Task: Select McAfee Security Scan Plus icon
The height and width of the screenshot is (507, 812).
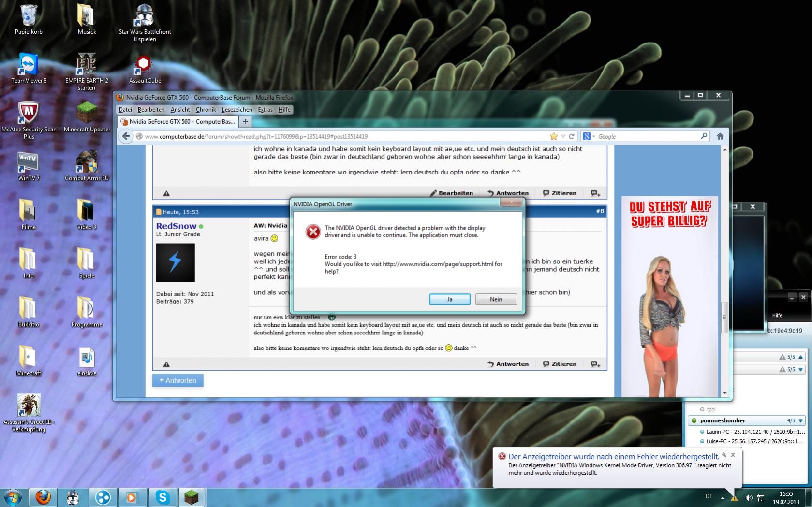Action: coord(29,121)
